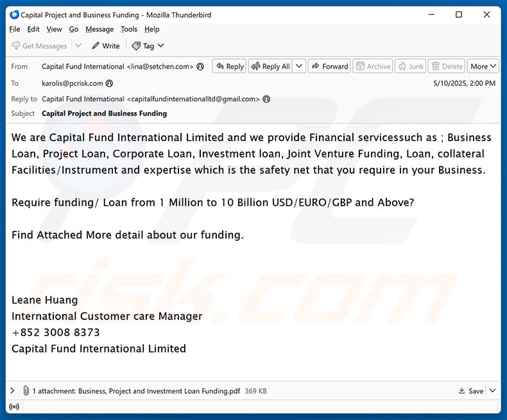Click contact icon beside karolis@pcrisk.com
Viewport: 507px width, 420px height.
click(x=110, y=83)
